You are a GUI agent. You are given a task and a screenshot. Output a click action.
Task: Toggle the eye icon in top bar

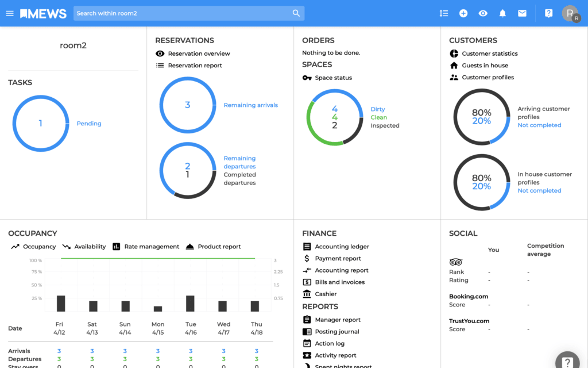point(483,13)
